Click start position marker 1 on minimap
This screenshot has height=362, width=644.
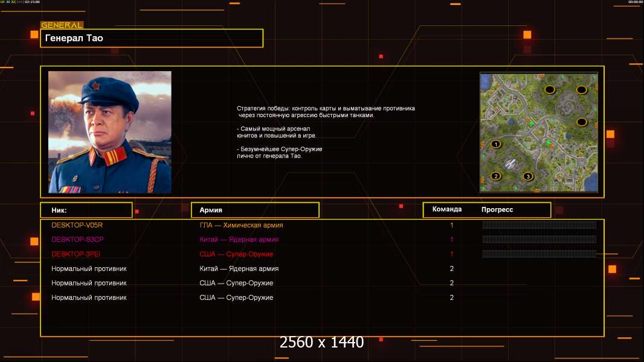(496, 144)
